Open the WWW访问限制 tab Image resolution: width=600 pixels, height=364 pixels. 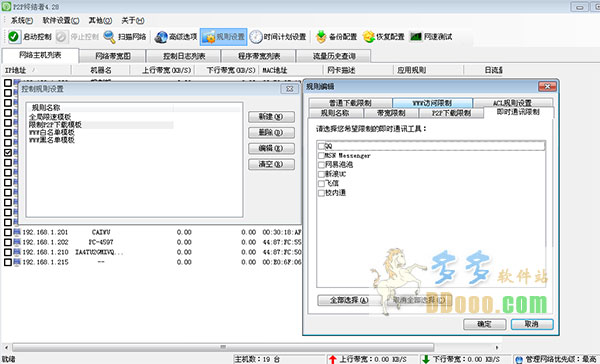click(x=432, y=103)
